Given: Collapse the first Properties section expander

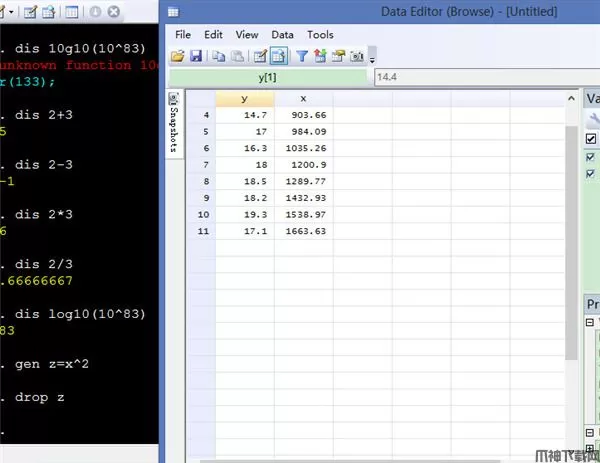Looking at the screenshot, I should [x=590, y=322].
